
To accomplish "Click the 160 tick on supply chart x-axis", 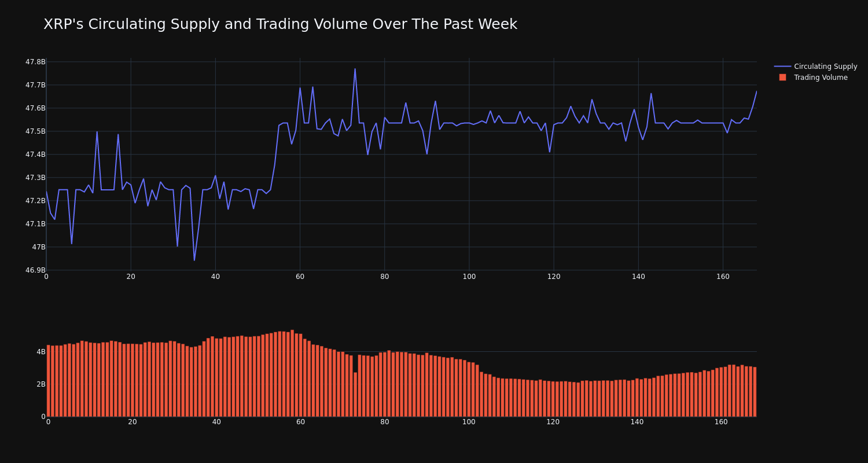I will 723,277.
